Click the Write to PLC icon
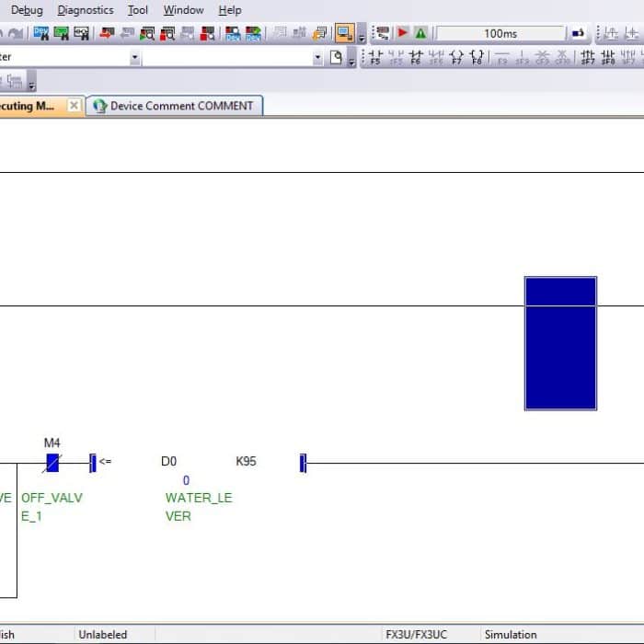 108,33
